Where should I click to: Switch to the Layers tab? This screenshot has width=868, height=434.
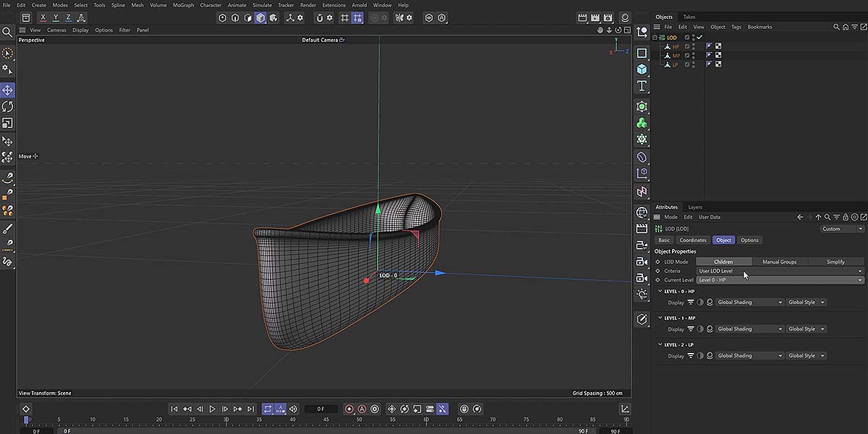(695, 207)
